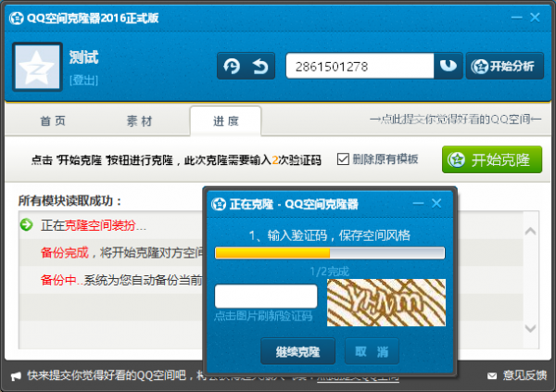Open 意见反馈 feedback link
Viewport: 556px width, 392px height.
pyautogui.click(x=524, y=375)
